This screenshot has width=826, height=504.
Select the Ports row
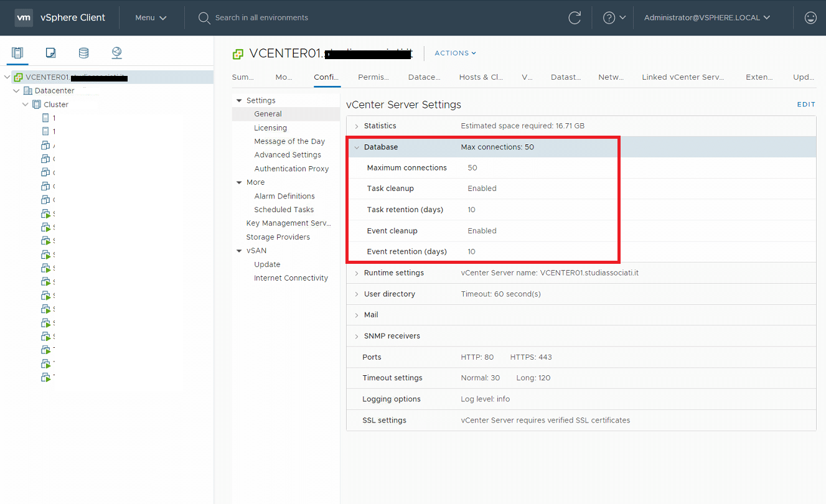click(581, 357)
